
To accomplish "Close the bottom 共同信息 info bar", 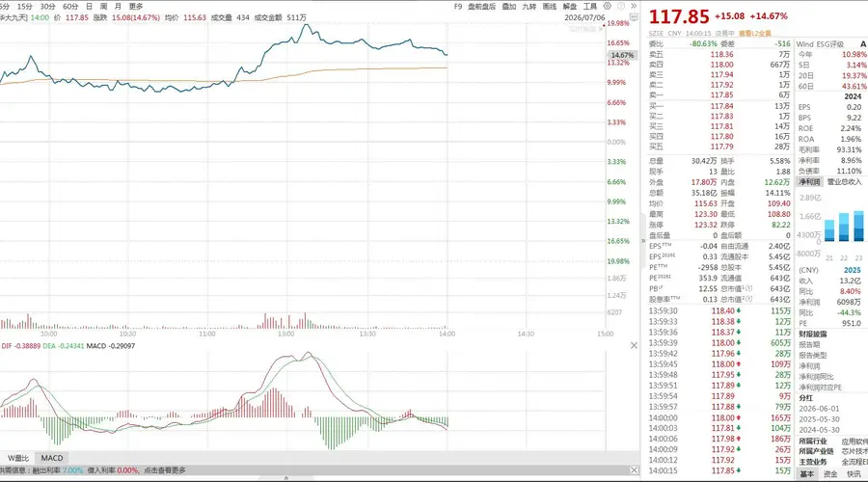I will click(634, 469).
